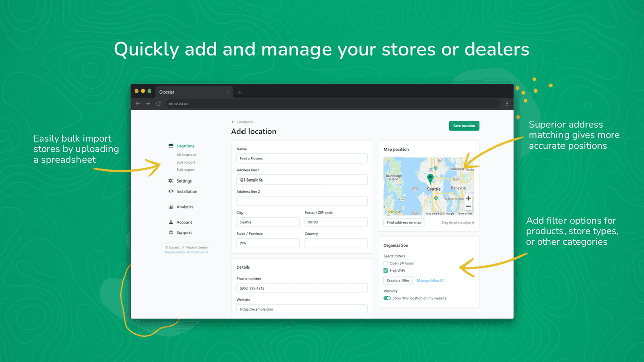
Task: Close the Stockist browser tab
Action: [228, 92]
